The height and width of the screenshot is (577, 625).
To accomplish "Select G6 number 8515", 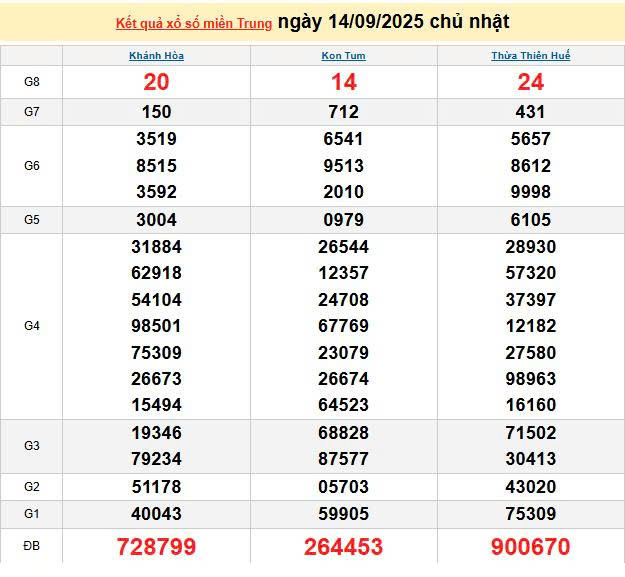I will (156, 166).
